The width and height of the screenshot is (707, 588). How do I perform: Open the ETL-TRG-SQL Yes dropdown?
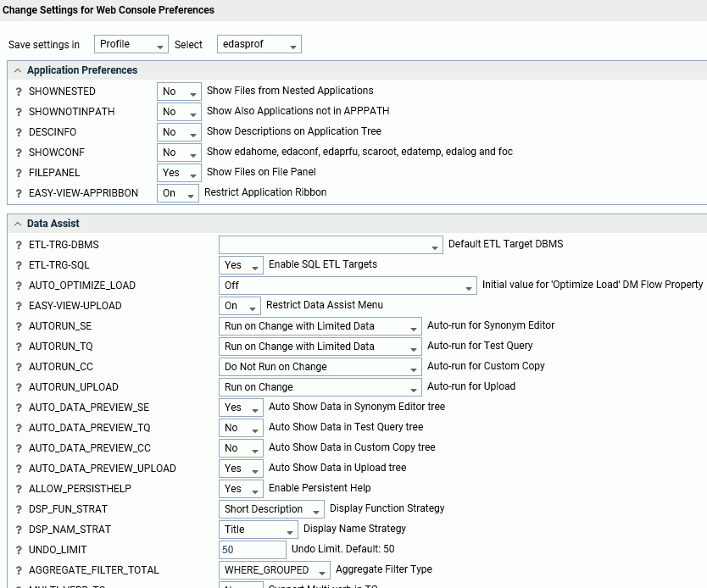(241, 265)
